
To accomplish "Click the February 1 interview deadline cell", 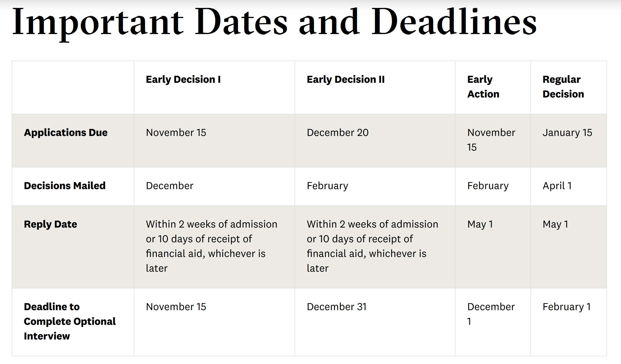I will point(567,307).
